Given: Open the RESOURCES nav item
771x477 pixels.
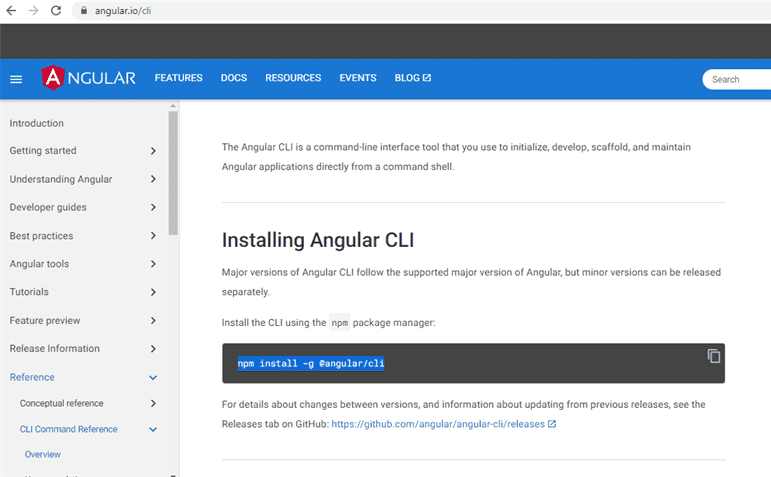Looking at the screenshot, I should click(293, 78).
